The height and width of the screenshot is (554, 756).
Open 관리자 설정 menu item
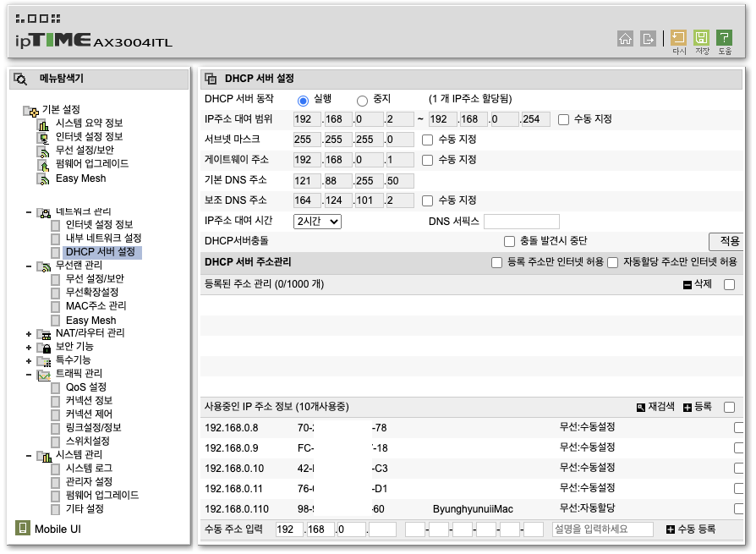pyautogui.click(x=89, y=481)
